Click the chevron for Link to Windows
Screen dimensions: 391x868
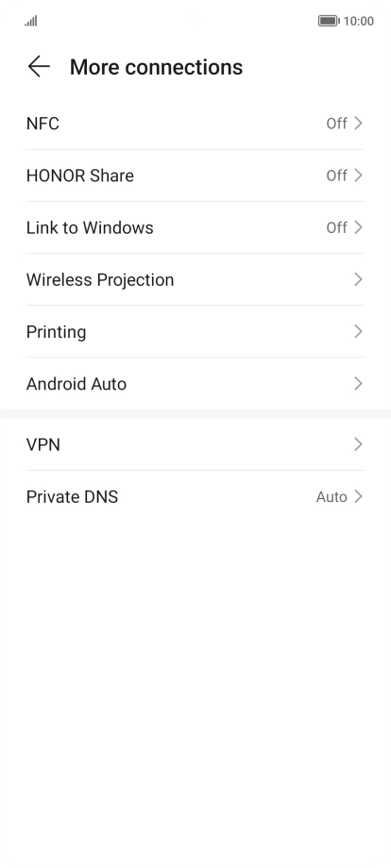358,227
